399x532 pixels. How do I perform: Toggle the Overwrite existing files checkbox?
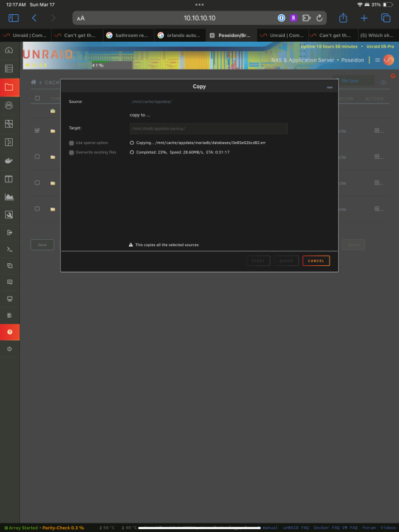[x=71, y=153]
